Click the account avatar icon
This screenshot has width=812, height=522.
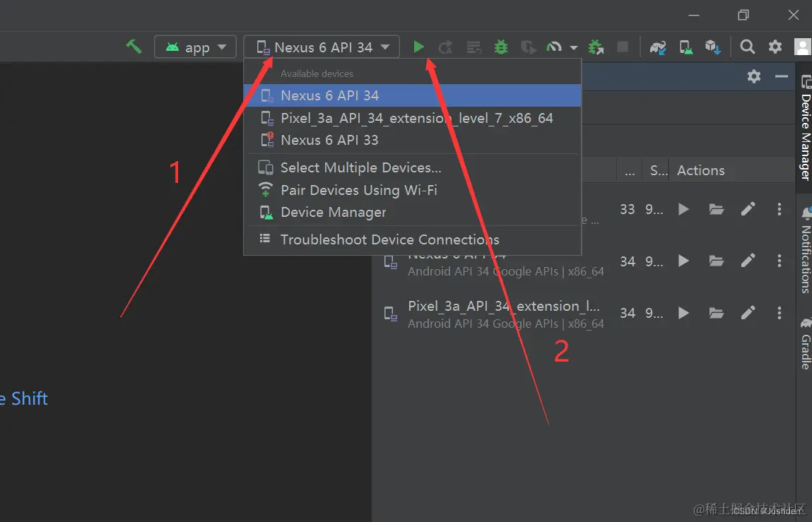pos(803,47)
